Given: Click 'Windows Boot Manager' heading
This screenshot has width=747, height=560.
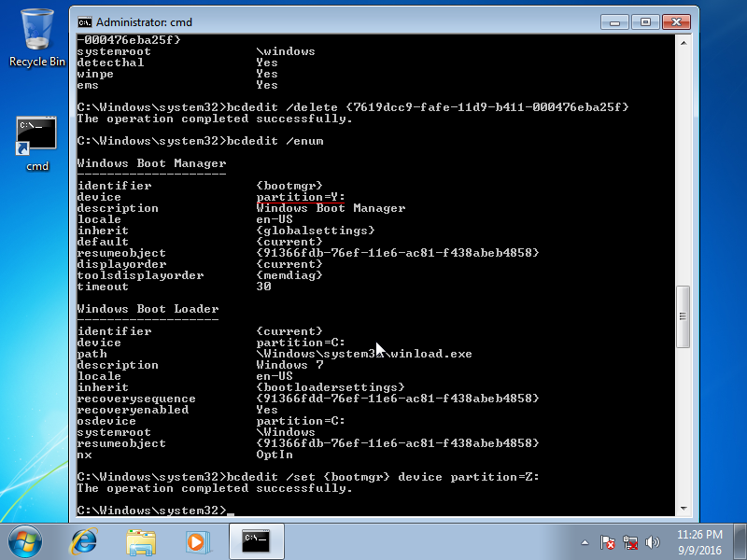Looking at the screenshot, I should tap(151, 163).
